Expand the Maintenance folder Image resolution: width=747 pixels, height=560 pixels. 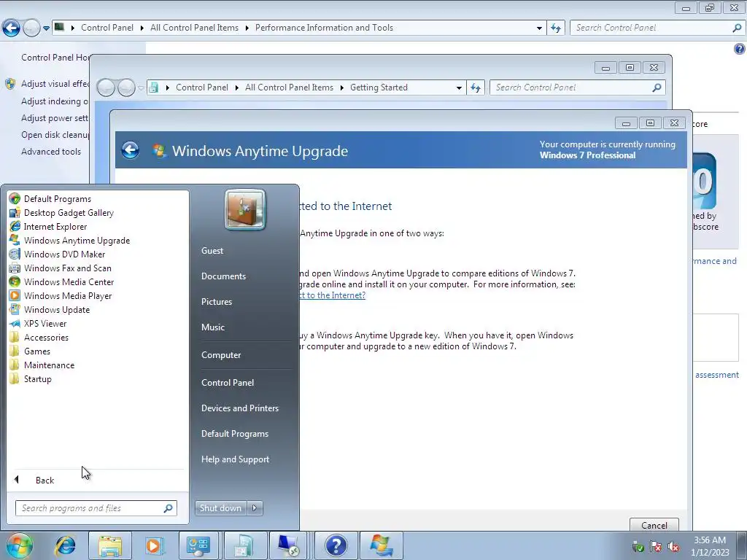(49, 365)
